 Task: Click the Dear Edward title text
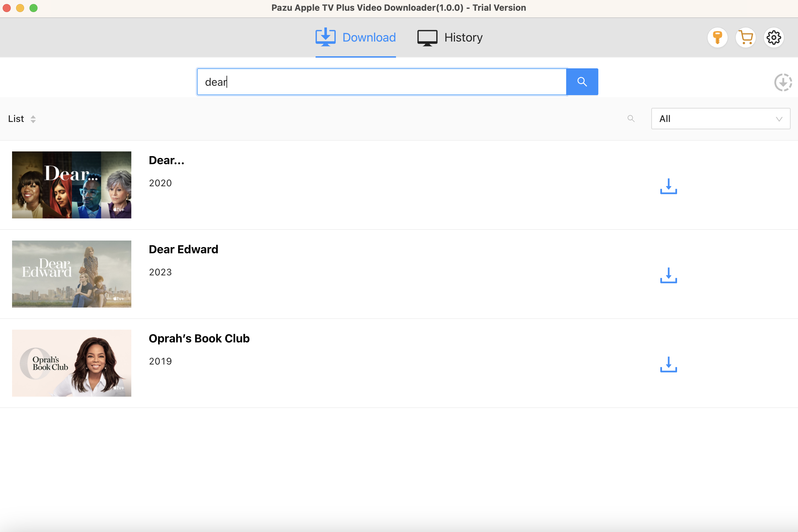click(x=184, y=249)
